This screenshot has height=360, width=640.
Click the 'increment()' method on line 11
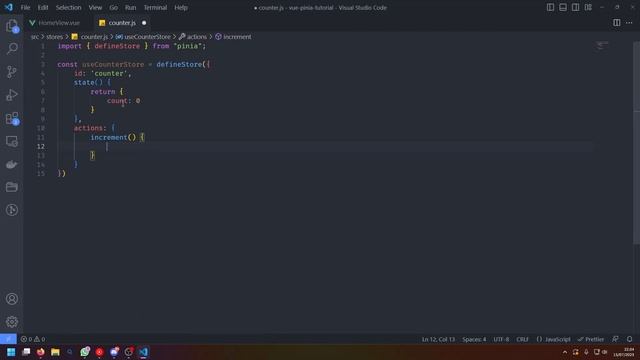pos(113,138)
